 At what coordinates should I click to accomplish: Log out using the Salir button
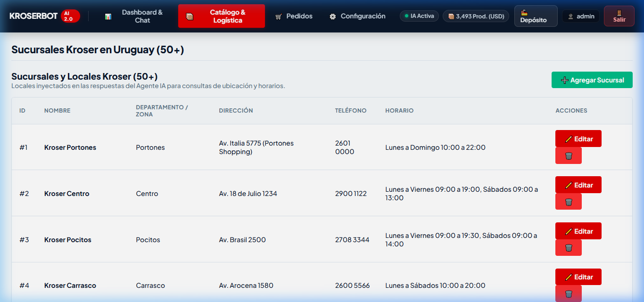click(619, 16)
